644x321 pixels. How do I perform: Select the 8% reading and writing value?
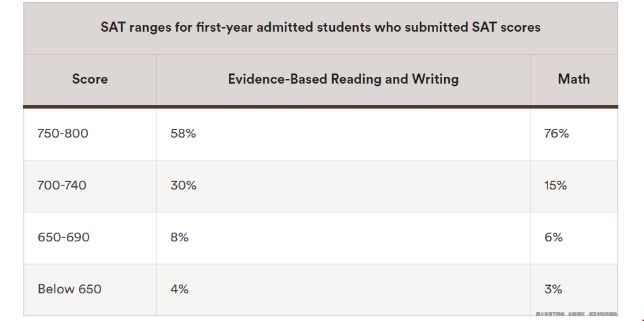point(180,237)
